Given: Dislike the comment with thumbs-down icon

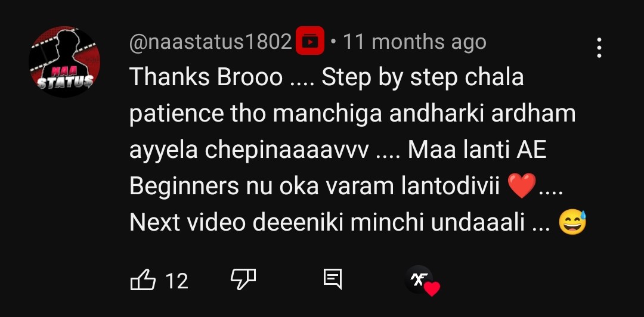Looking at the screenshot, I should pyautogui.click(x=243, y=279).
